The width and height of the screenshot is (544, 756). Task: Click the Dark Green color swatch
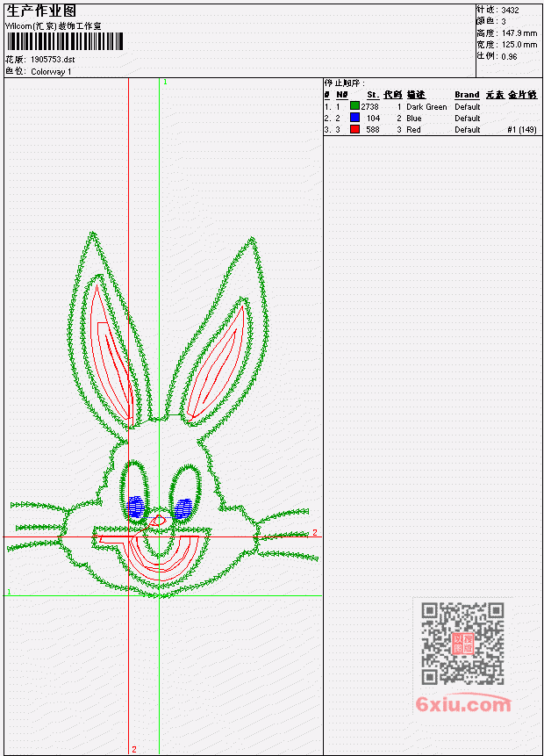(x=354, y=105)
